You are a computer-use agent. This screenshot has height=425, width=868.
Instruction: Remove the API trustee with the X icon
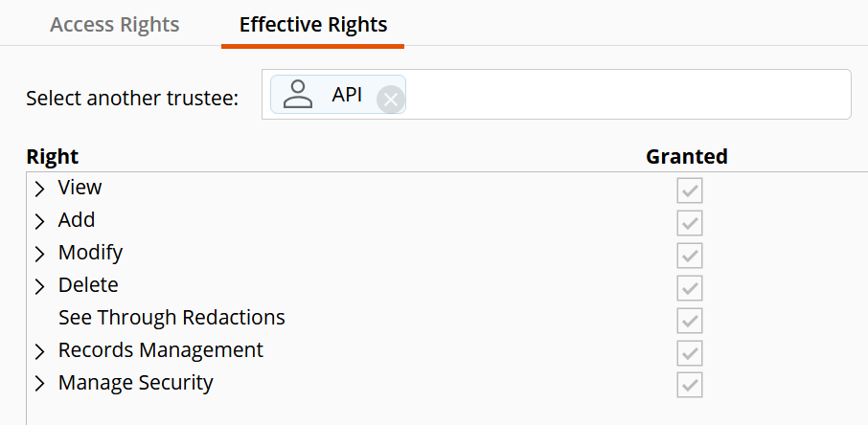pyautogui.click(x=391, y=100)
